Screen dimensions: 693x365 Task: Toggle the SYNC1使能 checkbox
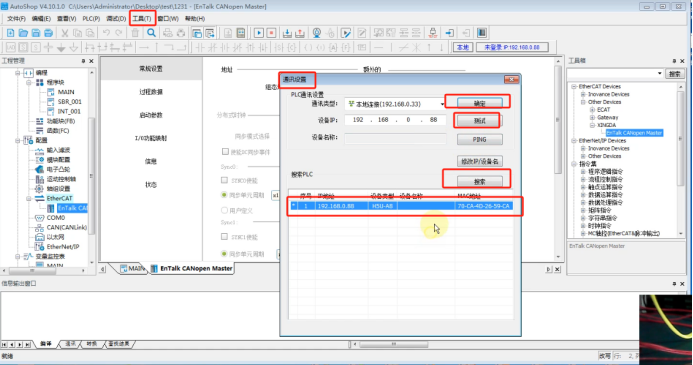[x=224, y=237]
